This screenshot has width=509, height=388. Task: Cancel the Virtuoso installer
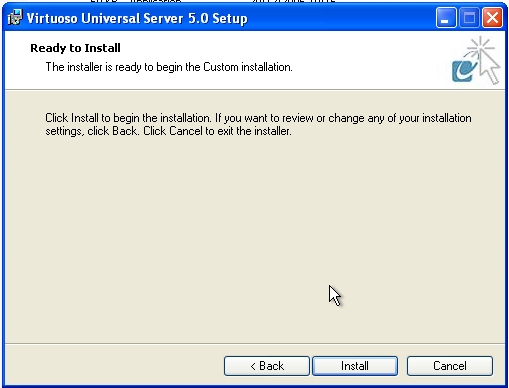450,366
